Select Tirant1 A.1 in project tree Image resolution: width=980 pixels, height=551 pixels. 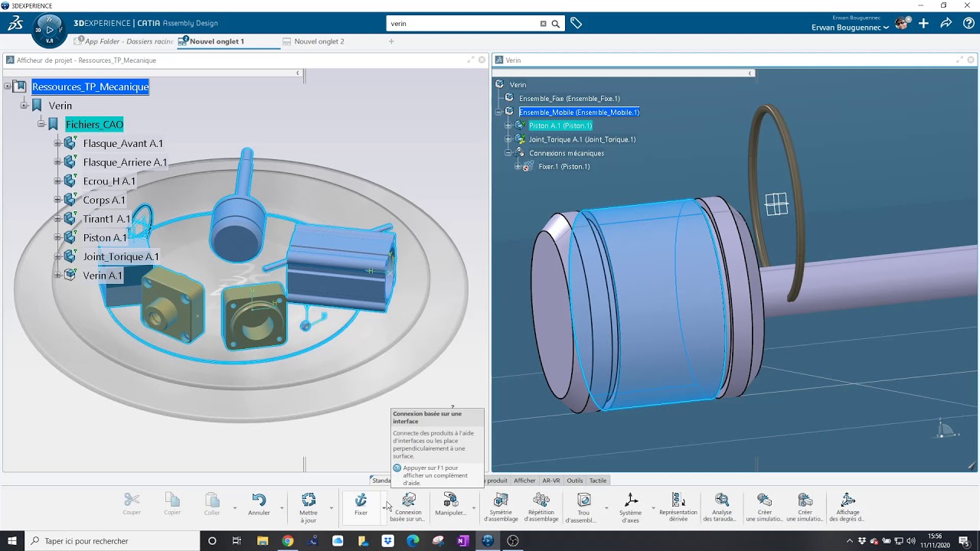coord(107,219)
